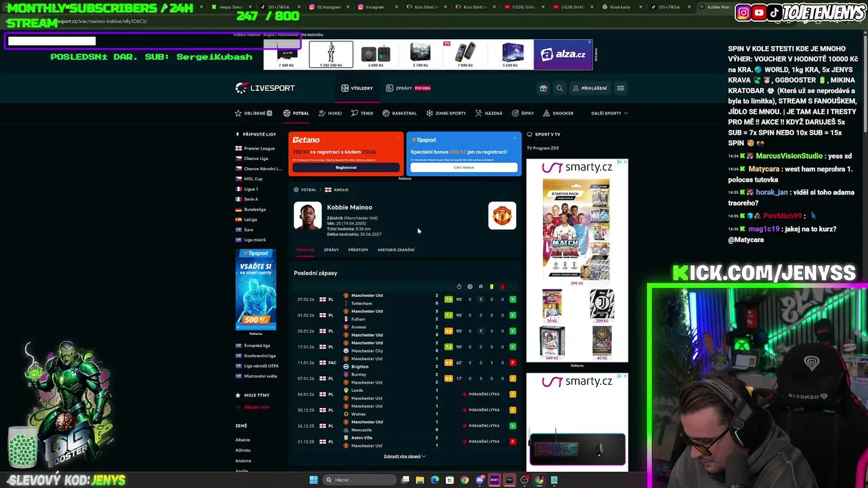Click the taskbar Hledat search box
Image resolution: width=868 pixels, height=488 pixels.
pos(359,480)
